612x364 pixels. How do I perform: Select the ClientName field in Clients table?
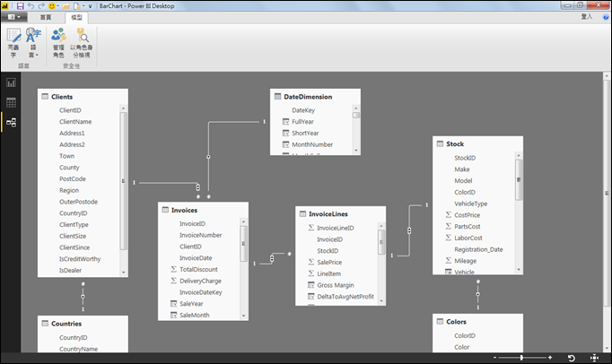75,122
